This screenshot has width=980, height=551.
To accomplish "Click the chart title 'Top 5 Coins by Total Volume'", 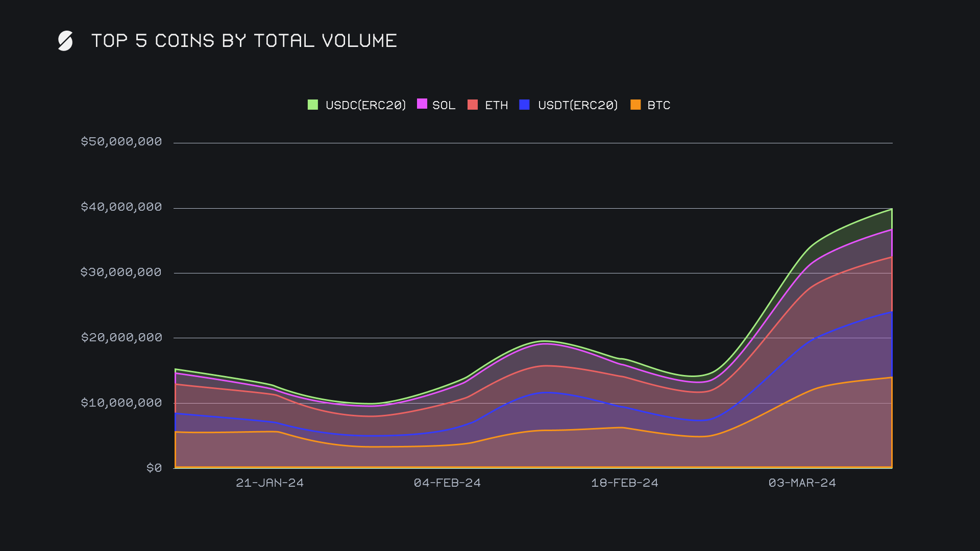I will (244, 41).
